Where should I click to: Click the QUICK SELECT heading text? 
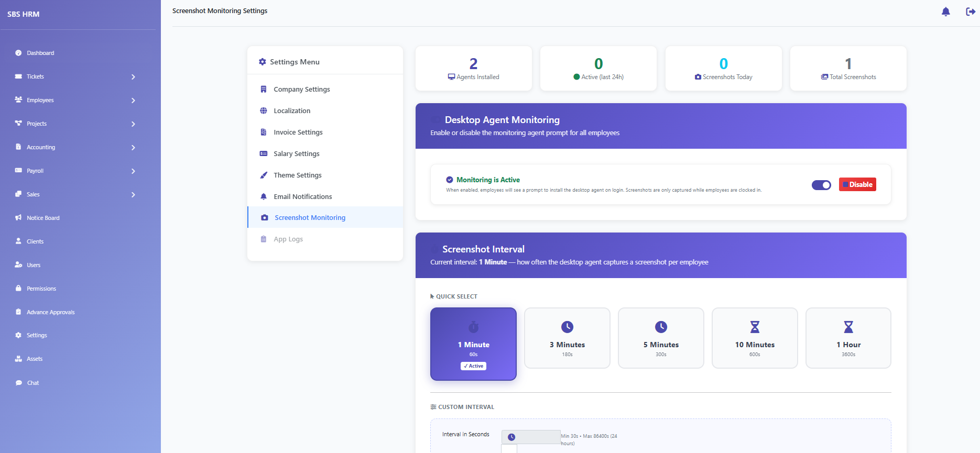[x=456, y=296]
